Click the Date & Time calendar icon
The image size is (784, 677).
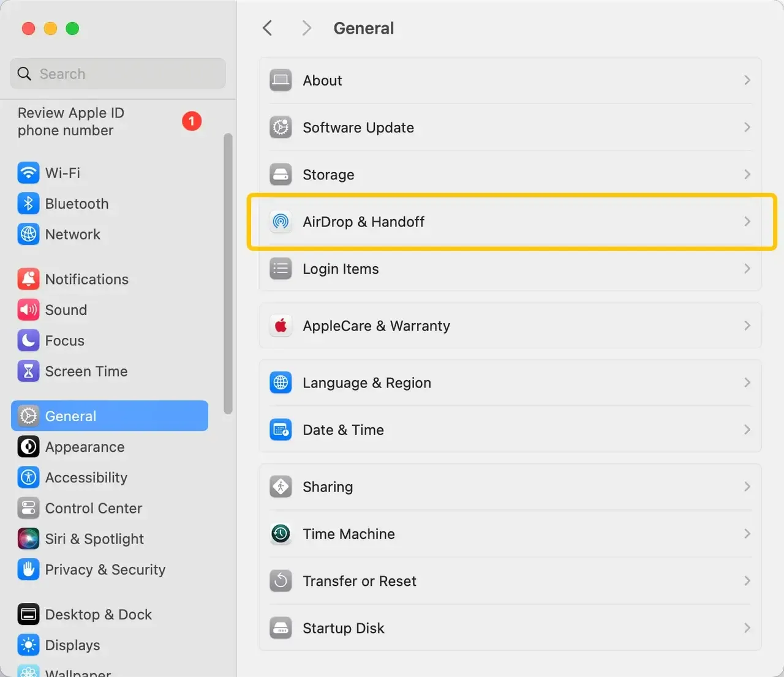coord(281,430)
